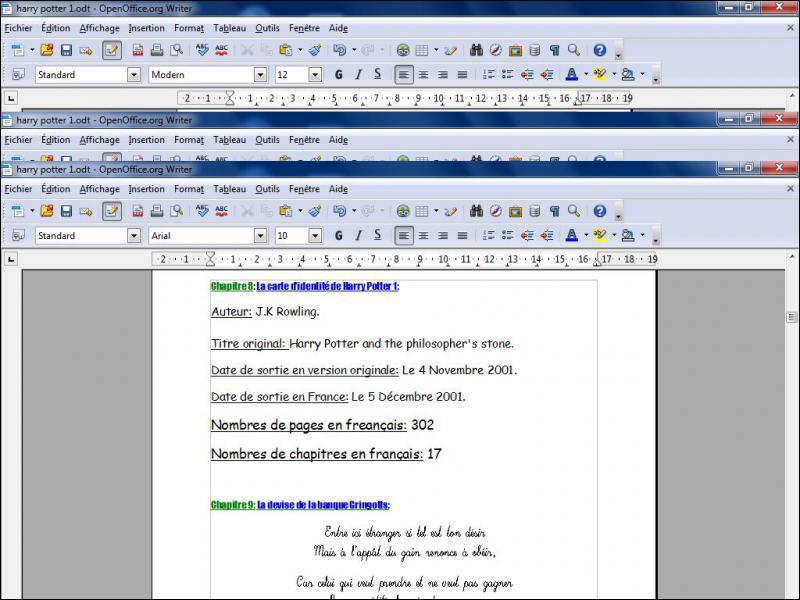This screenshot has height=600, width=800.
Task: Enable centered alignment in the front window
Action: pos(423,236)
